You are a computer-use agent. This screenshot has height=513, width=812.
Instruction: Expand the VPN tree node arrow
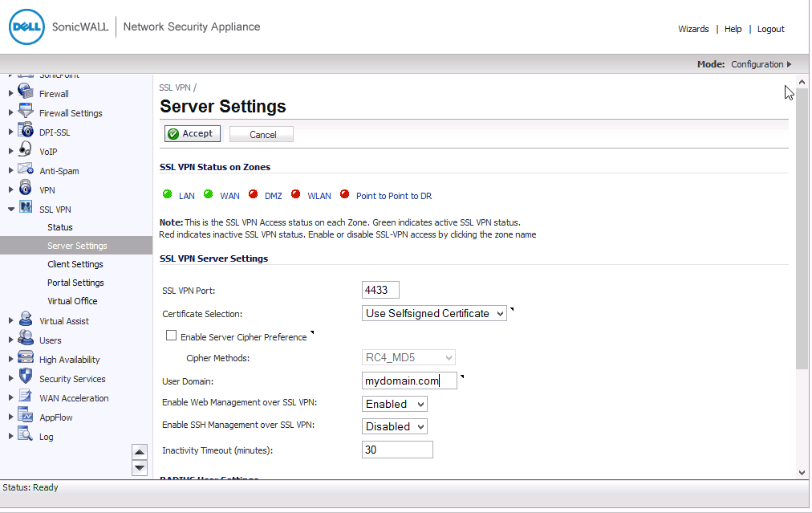pos(10,190)
